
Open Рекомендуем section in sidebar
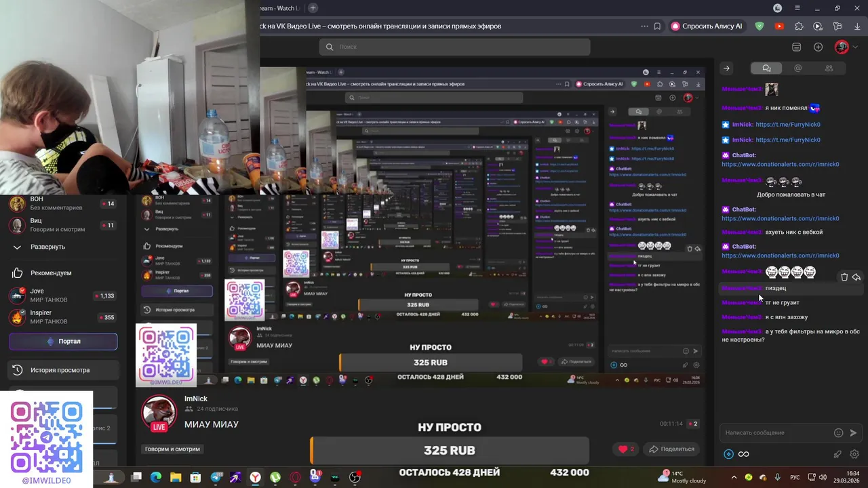51,272
